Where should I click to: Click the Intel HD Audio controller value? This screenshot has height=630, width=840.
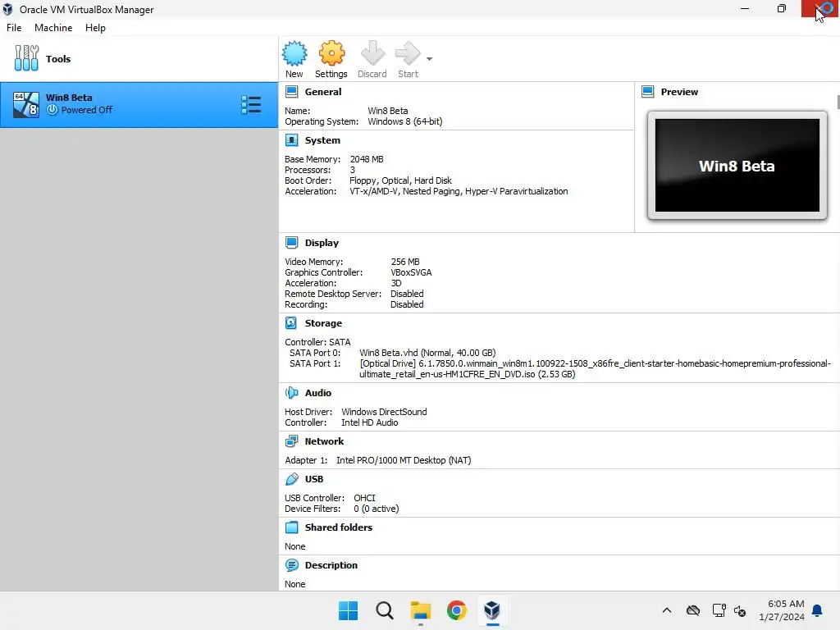tap(370, 422)
